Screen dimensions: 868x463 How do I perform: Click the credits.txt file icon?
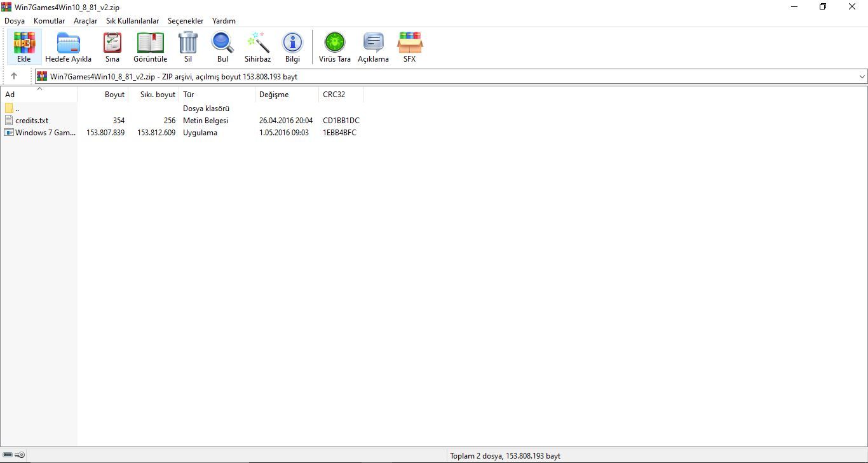point(9,120)
